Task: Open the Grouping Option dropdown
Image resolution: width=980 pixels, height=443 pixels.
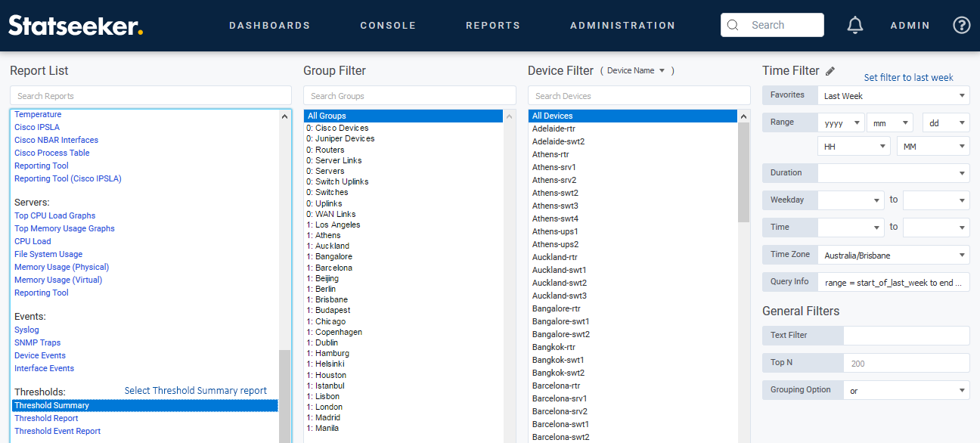Action: (906, 391)
